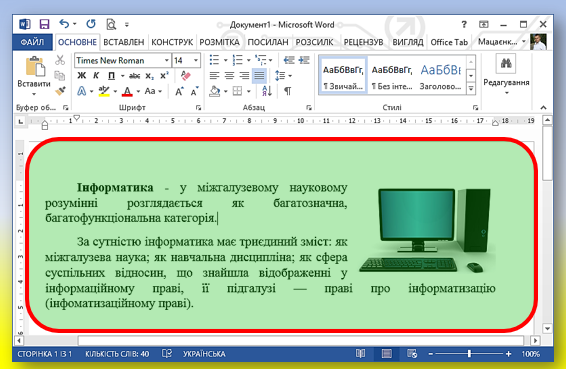Switch to the РЕЦЕНЗУВ tab

pos(363,42)
